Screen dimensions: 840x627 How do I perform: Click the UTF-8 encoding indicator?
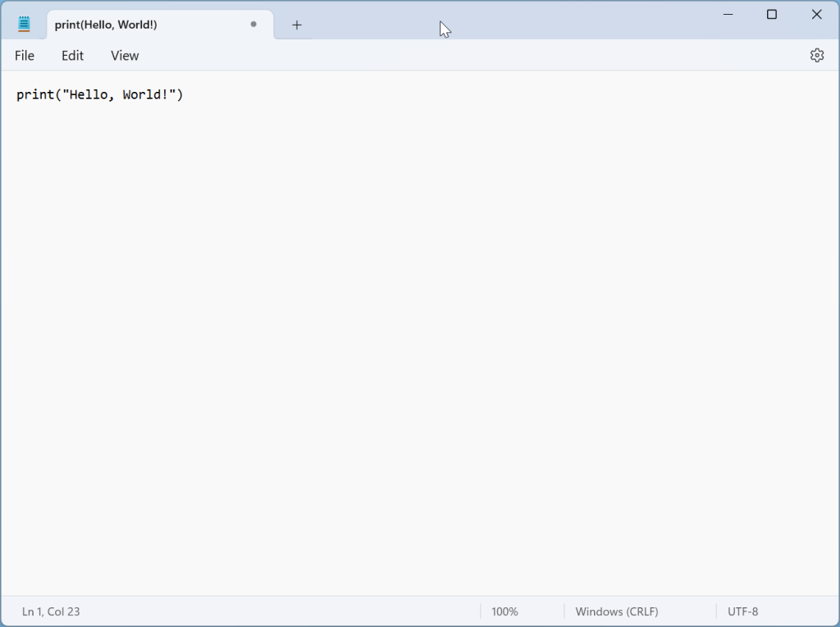click(x=742, y=611)
